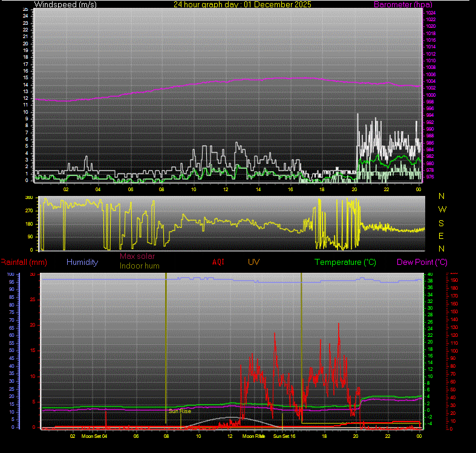Image resolution: width=476 pixels, height=453 pixels.
Task: Select the orange "UV" legend label
Action: click(x=254, y=262)
